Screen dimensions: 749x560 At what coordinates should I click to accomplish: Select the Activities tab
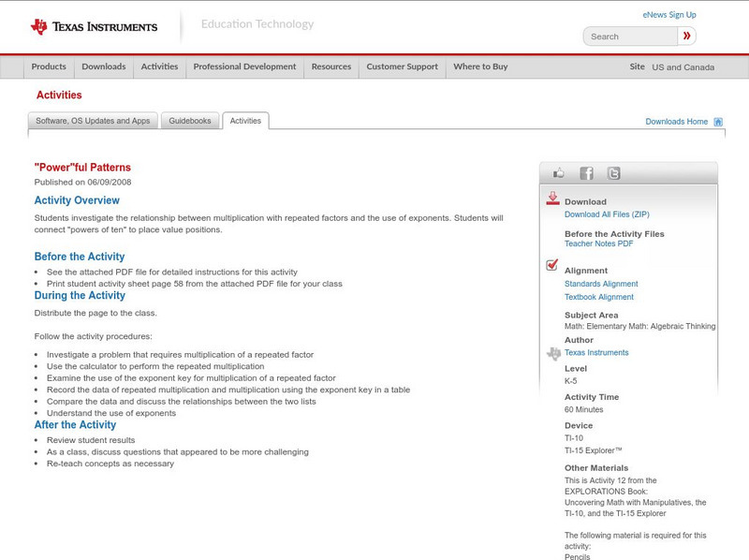point(245,121)
